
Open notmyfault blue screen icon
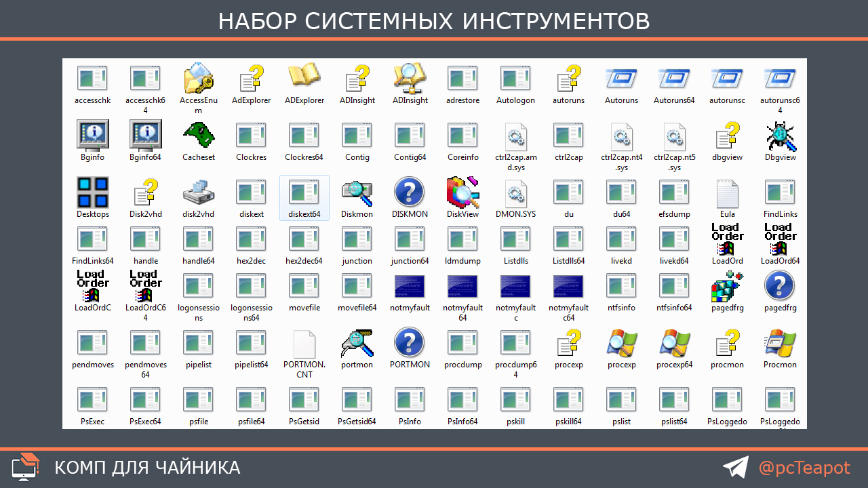click(x=410, y=285)
